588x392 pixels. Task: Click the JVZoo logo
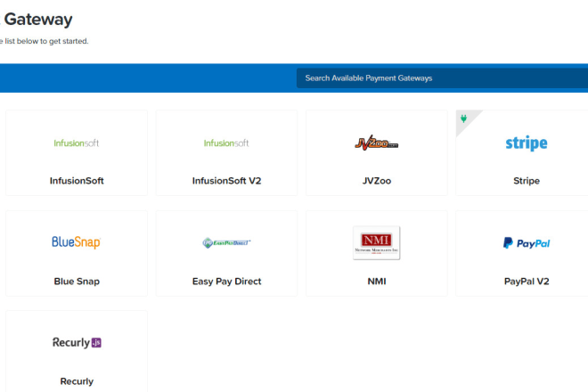coord(377,143)
